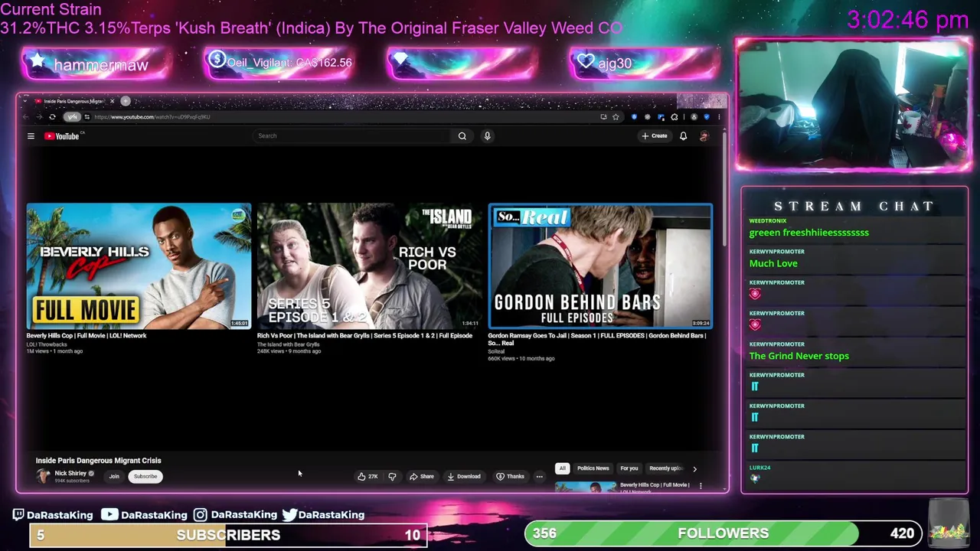Click the followers progress bar
This screenshot has height=551, width=980.
click(723, 533)
